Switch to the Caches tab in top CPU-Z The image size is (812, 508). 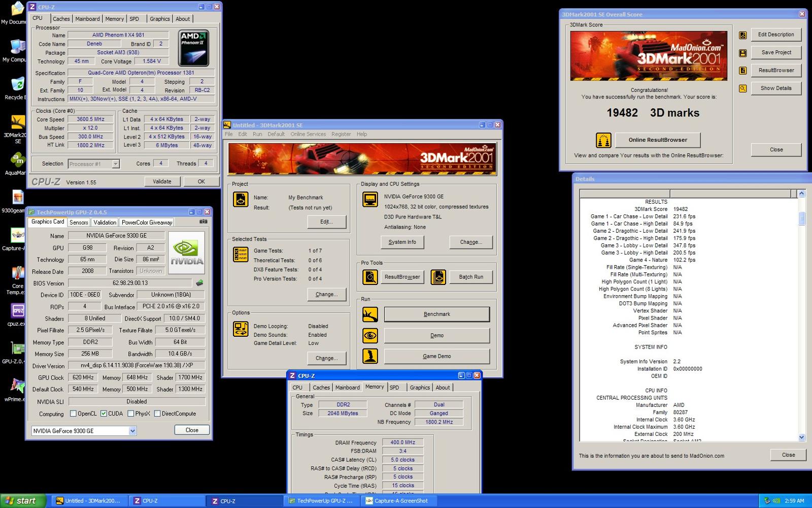61,19
